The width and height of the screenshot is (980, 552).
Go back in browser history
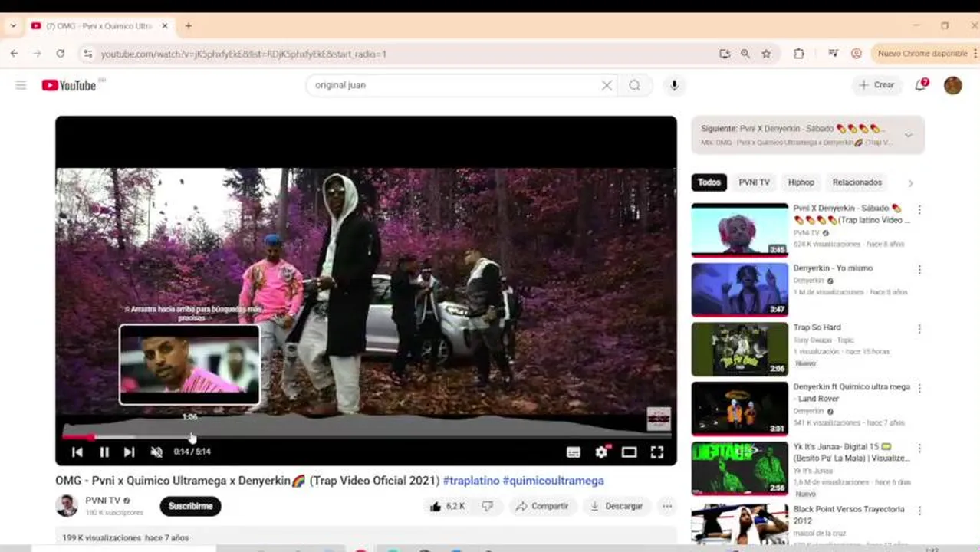point(14,54)
